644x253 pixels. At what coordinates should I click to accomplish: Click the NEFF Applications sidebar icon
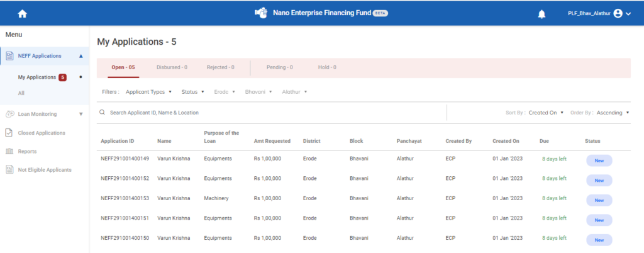[9, 56]
